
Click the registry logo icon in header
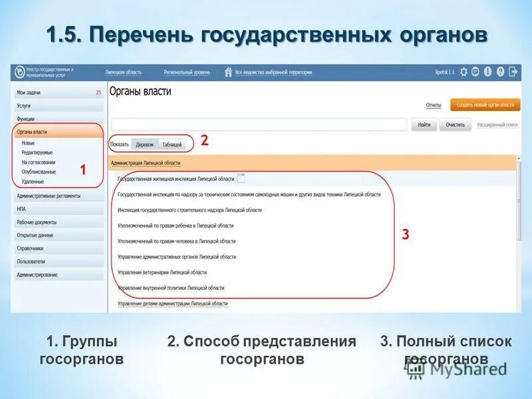tap(20, 72)
